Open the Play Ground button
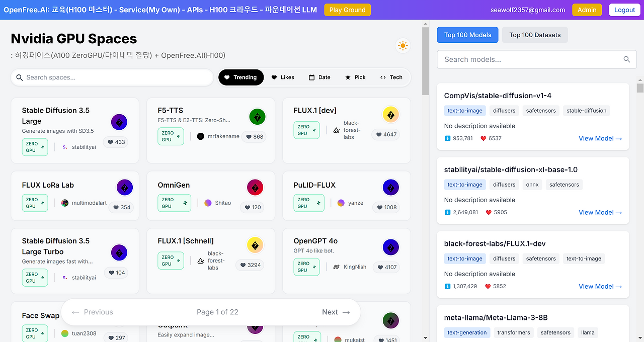Viewport: 644px width, 342px height. [x=348, y=10]
